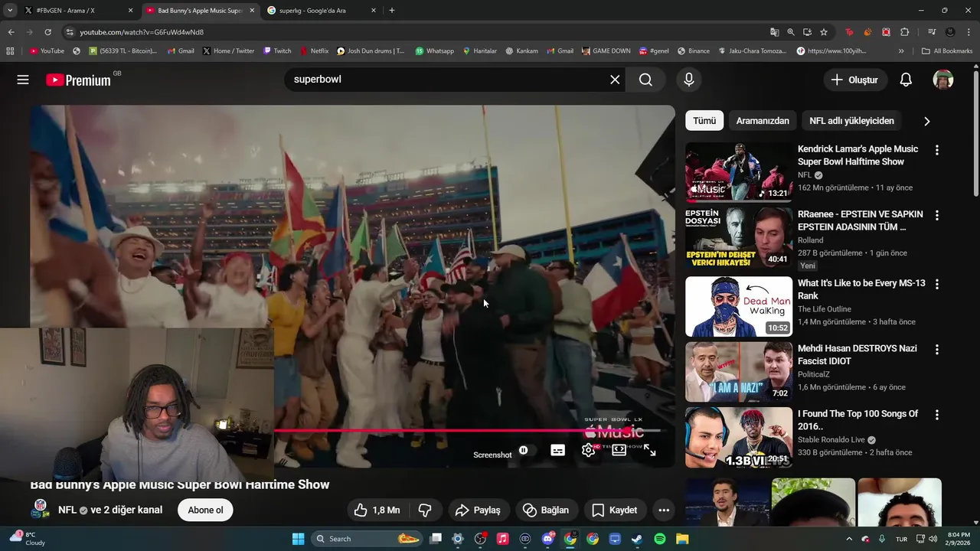
Task: Open Steam from the taskbar
Action: 637,539
